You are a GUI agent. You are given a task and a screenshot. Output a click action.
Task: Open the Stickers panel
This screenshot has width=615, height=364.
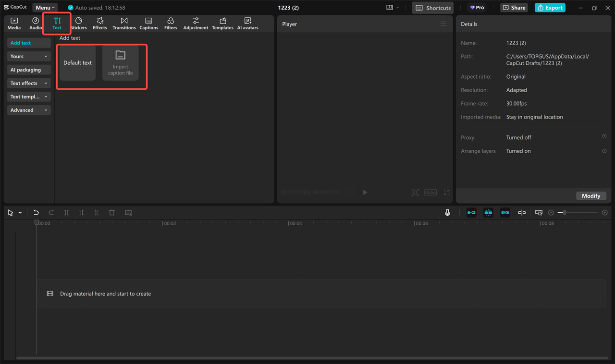[x=78, y=23]
